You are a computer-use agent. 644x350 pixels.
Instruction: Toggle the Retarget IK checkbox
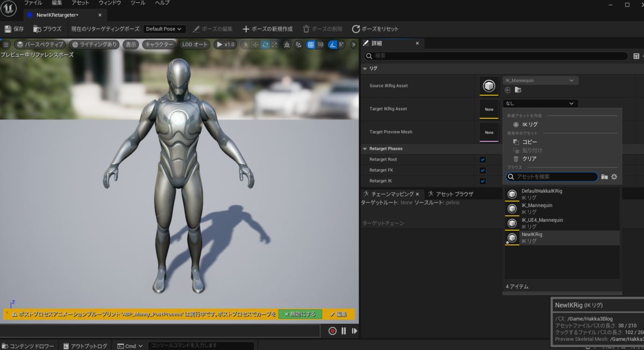pos(482,181)
